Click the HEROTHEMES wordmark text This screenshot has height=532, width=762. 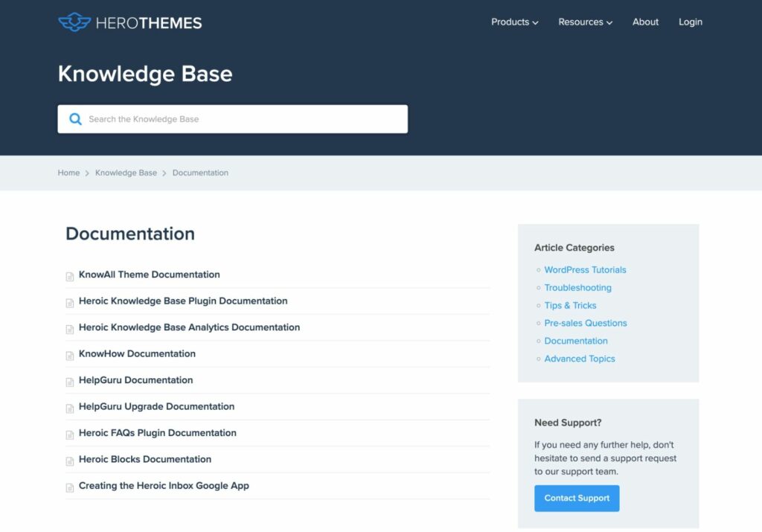149,23
